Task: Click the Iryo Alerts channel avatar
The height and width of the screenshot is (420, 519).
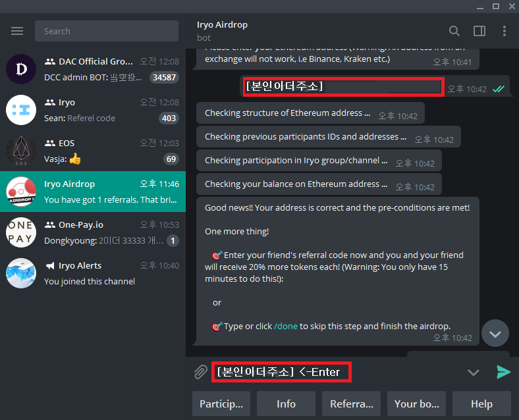Action: pyautogui.click(x=21, y=273)
